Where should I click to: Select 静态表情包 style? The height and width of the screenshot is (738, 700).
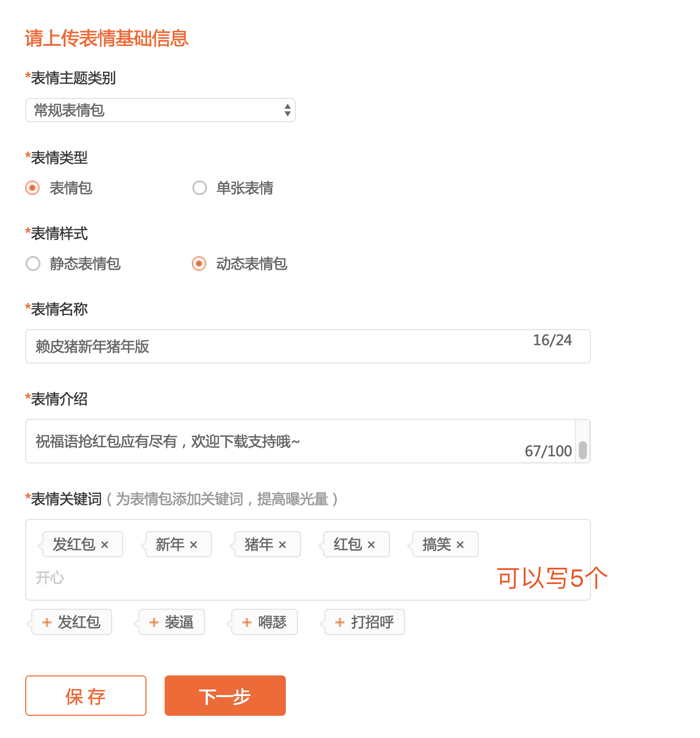pyautogui.click(x=33, y=263)
